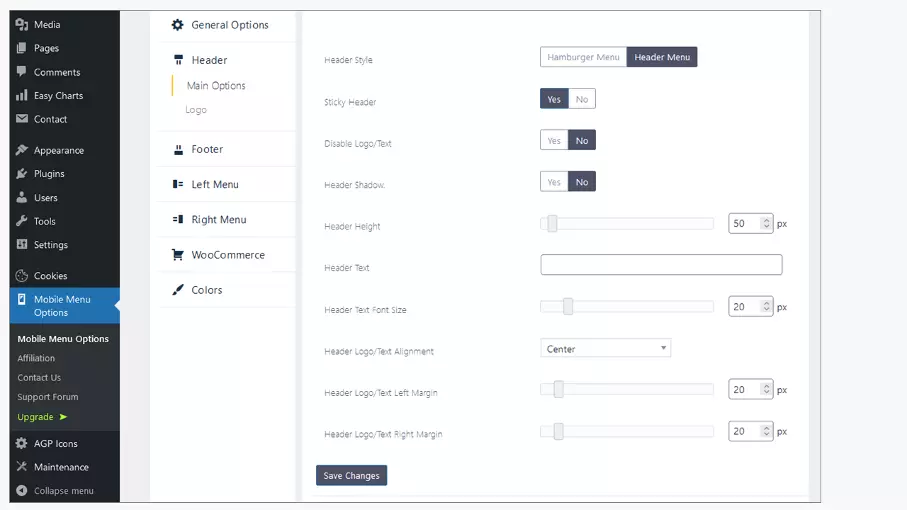
Task: Click the Header Logo/Text Left Margin stepper
Action: tap(766, 390)
